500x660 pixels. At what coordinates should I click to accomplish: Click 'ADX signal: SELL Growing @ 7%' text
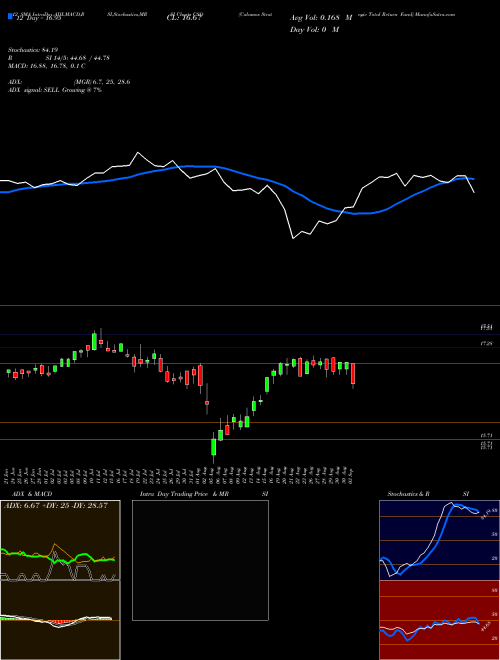click(55, 90)
